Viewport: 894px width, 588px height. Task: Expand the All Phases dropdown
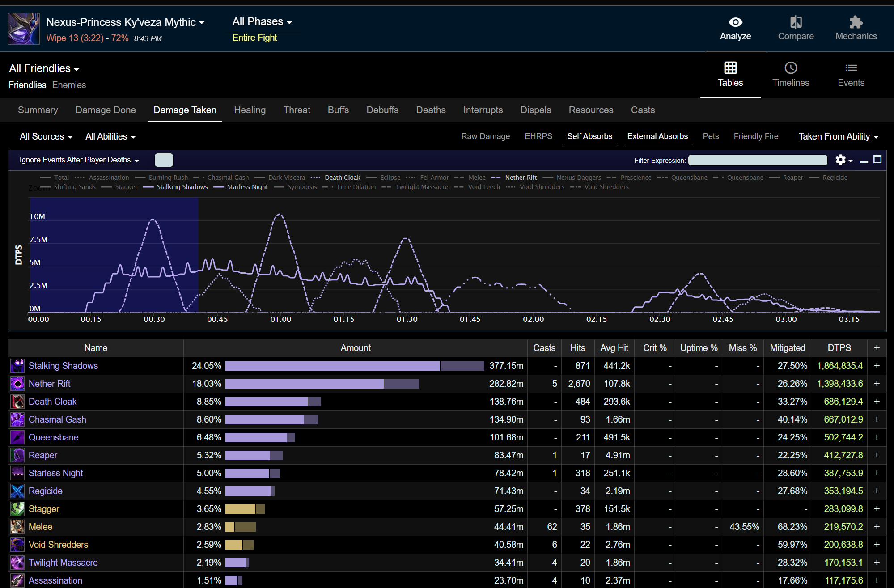click(x=262, y=22)
